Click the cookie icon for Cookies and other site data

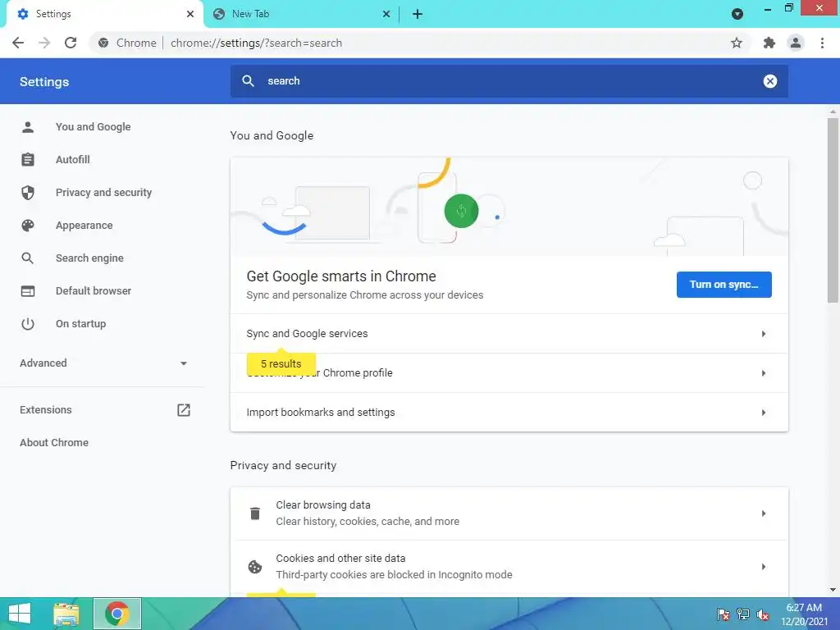pos(255,567)
